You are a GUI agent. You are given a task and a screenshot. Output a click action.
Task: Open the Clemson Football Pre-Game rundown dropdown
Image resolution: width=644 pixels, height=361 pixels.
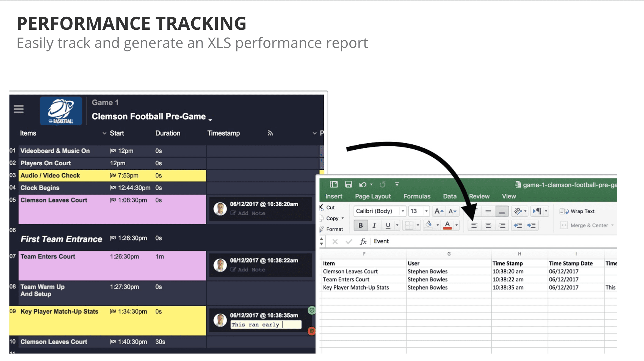(210, 120)
